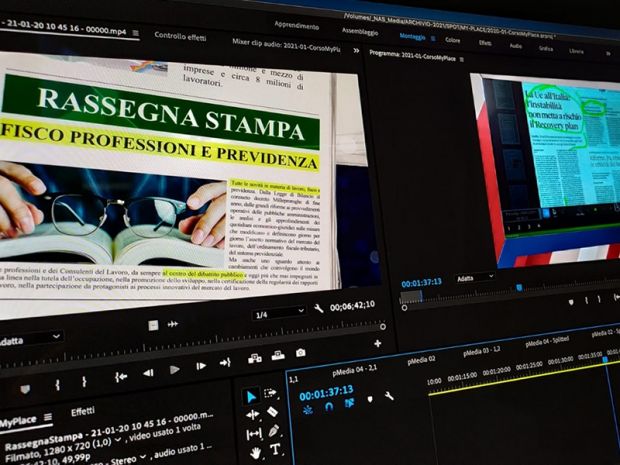Add marker in the Source monitor
The height and width of the screenshot is (465, 620).
point(25,389)
